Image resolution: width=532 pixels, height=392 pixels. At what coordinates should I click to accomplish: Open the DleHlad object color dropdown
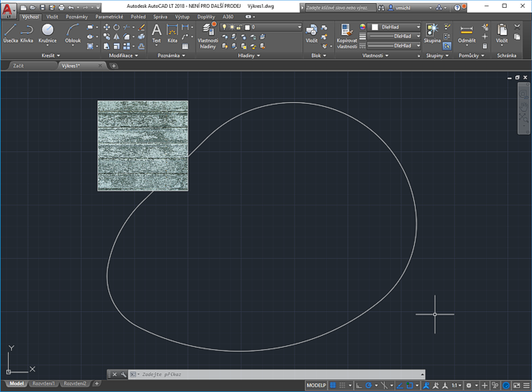click(396, 27)
